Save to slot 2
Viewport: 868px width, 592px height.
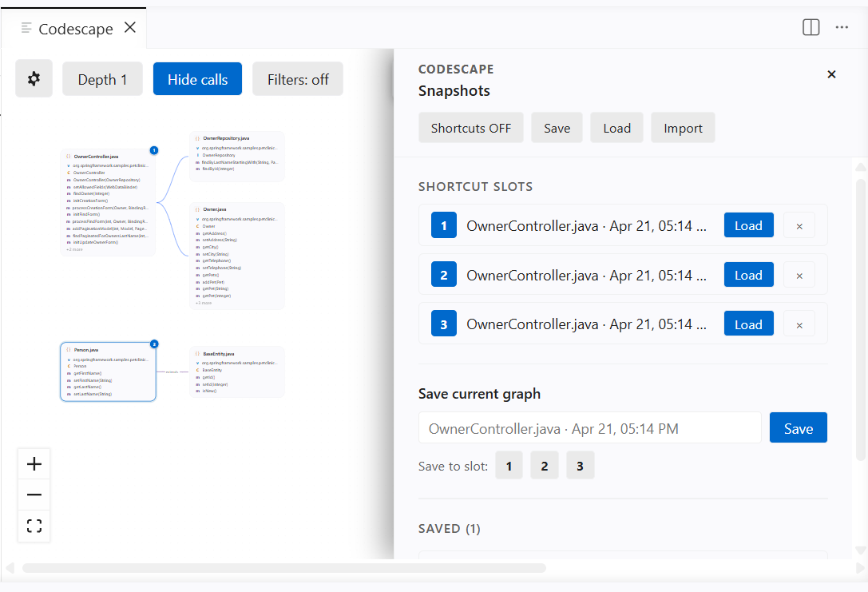[545, 466]
